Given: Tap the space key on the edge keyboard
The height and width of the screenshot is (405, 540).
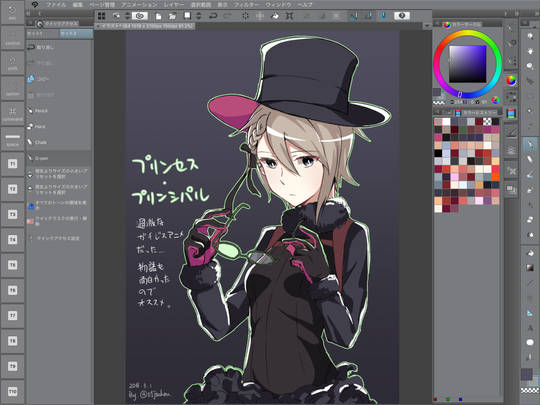Looking at the screenshot, I should point(12,139).
